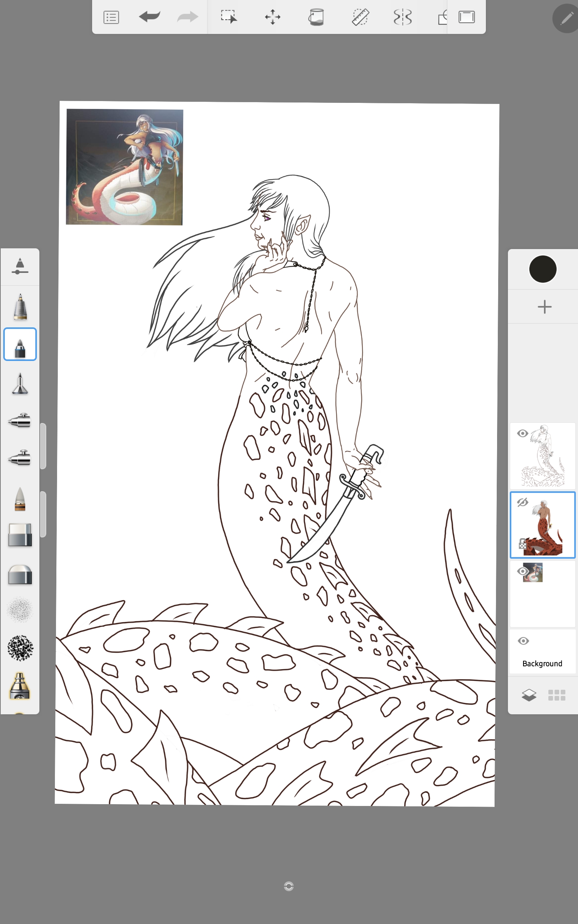The width and height of the screenshot is (578, 924).
Task: Open the layer editor stack icon
Action: click(529, 695)
